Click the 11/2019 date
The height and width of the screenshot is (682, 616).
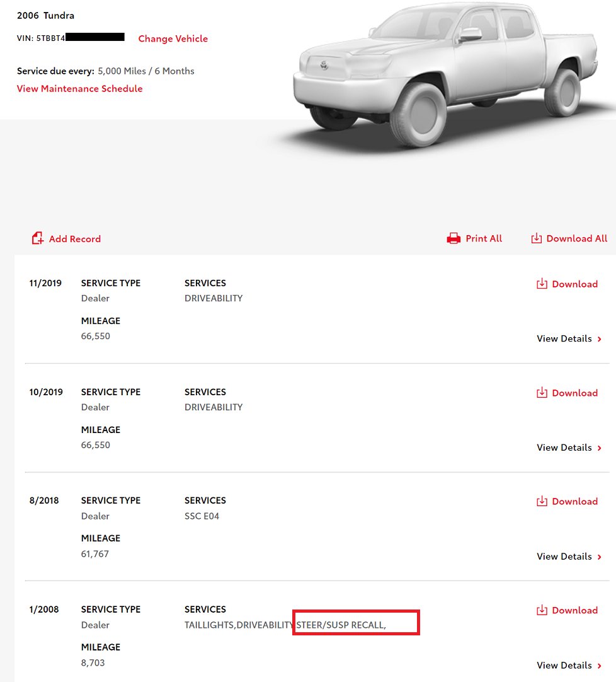[x=45, y=283]
